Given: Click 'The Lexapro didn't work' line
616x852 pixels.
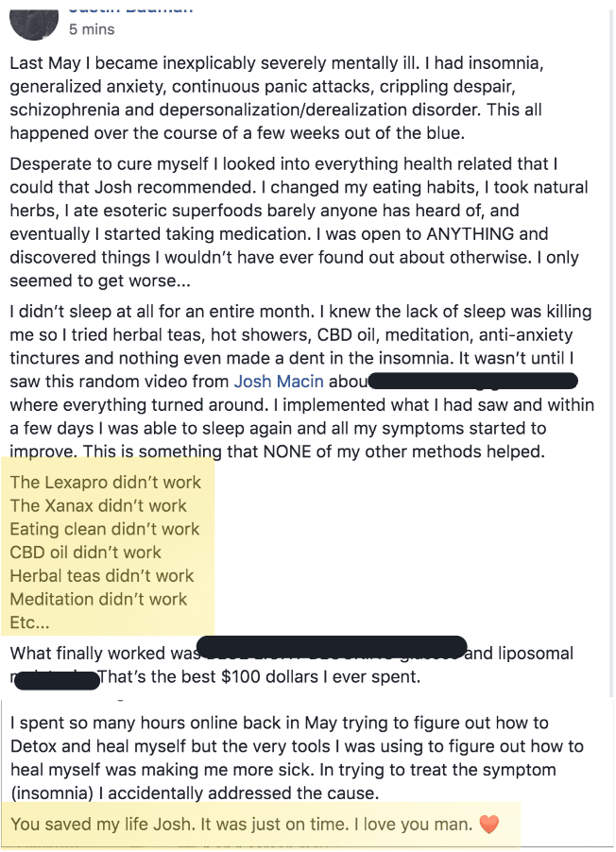Looking at the screenshot, I should click(106, 483).
